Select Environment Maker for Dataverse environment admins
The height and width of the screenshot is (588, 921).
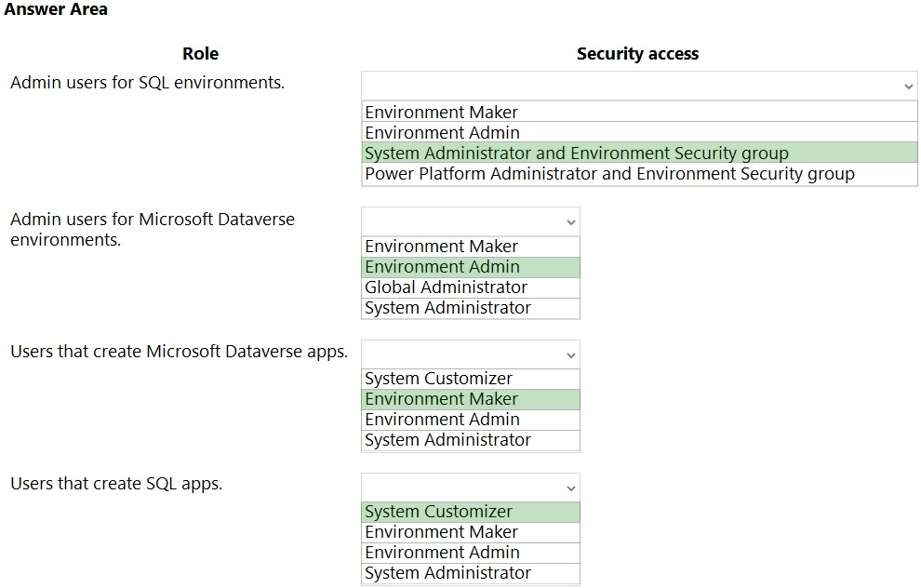click(x=471, y=247)
